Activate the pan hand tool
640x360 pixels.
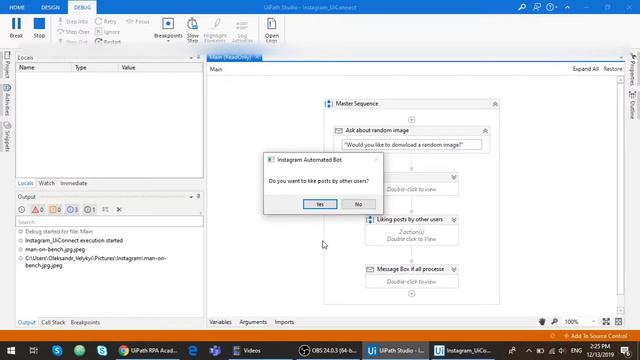point(542,322)
